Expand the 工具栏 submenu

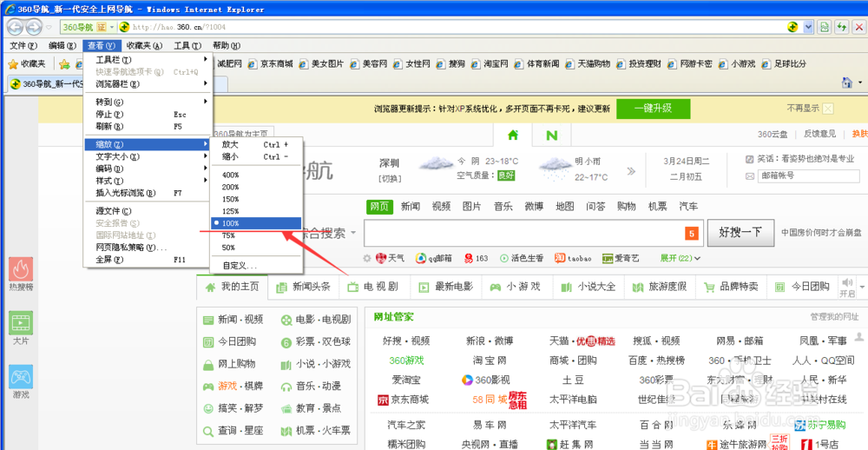[148, 60]
